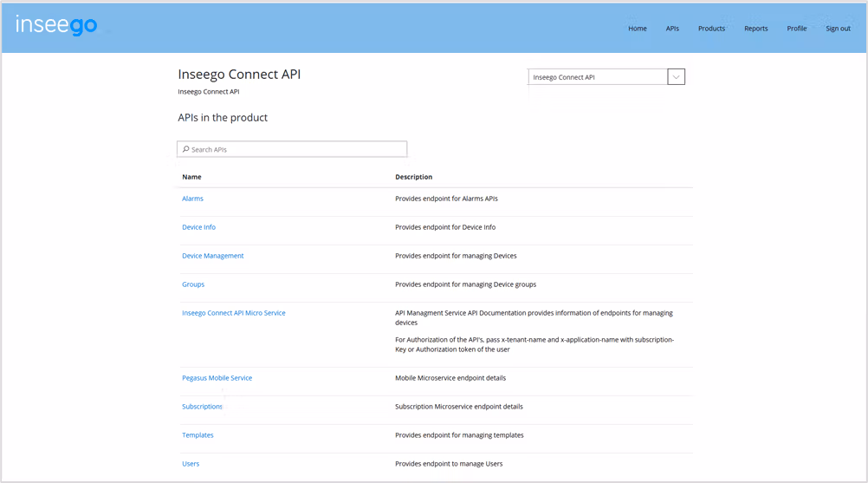Click the 'API Managment Service API Documentation' description
Viewport: 868px width, 483px height.
point(534,317)
